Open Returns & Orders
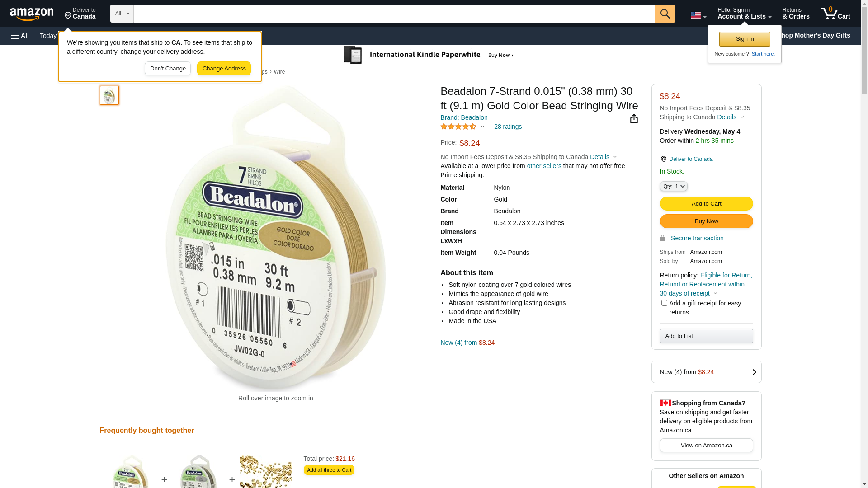Screen dimensions: 868x488 [796, 14]
